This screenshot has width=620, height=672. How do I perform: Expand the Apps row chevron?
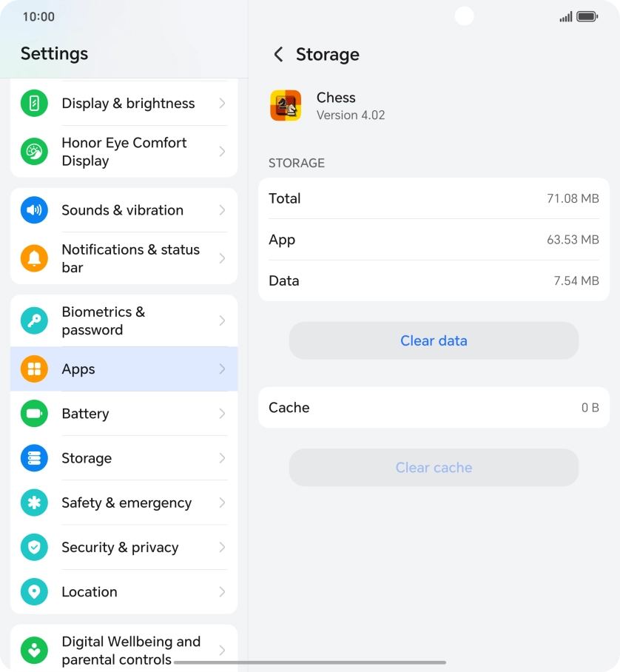tap(222, 369)
